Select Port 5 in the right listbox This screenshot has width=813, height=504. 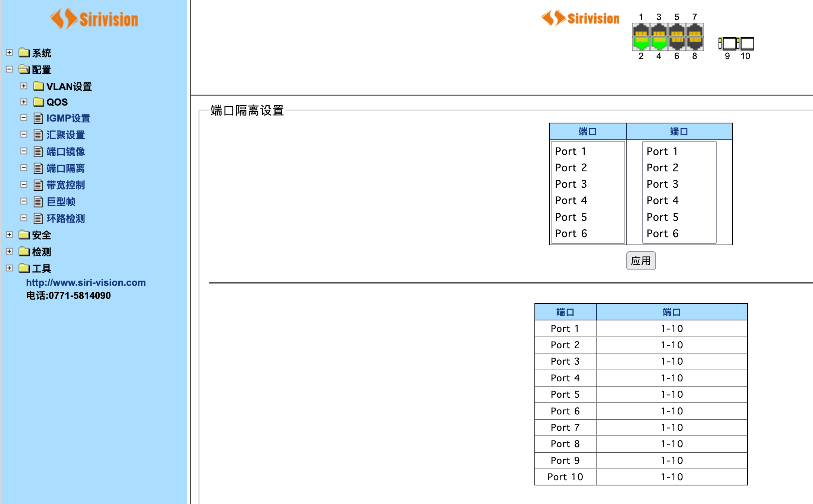coord(662,217)
